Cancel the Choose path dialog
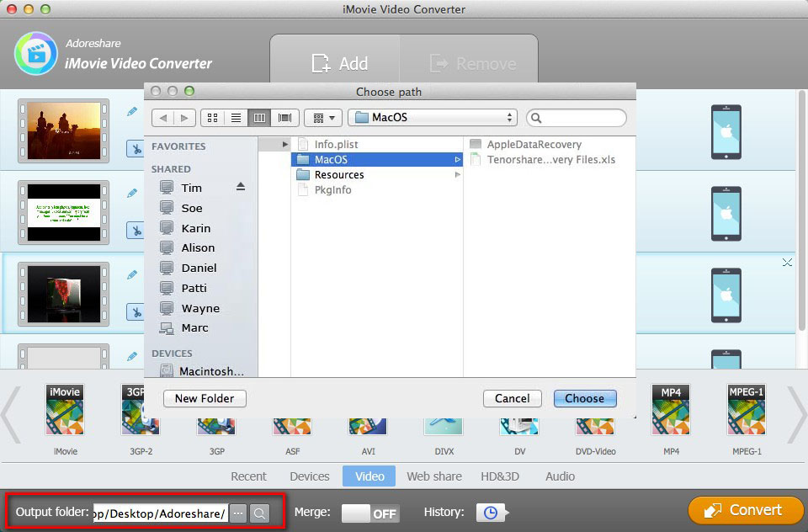 click(x=513, y=398)
